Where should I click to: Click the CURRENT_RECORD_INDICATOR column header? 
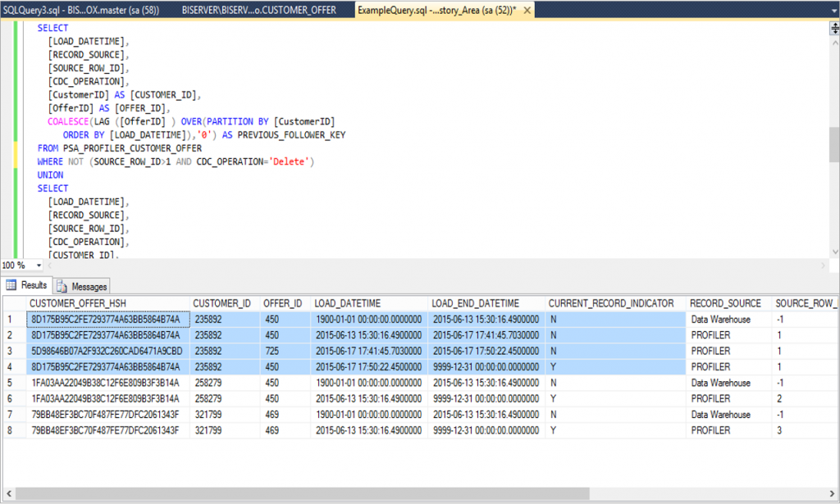point(615,303)
